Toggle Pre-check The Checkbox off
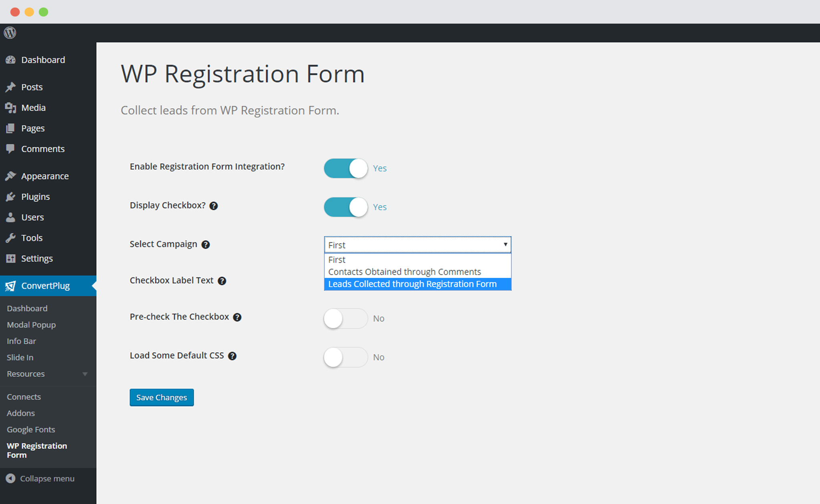 346,318
